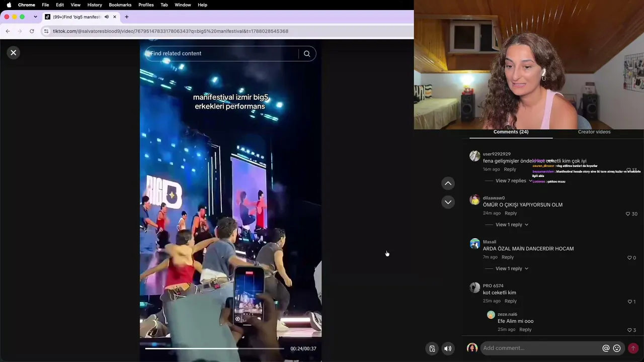This screenshot has height=362, width=644.
Task: Open user9292929's profile avatar
Action: (x=475, y=156)
